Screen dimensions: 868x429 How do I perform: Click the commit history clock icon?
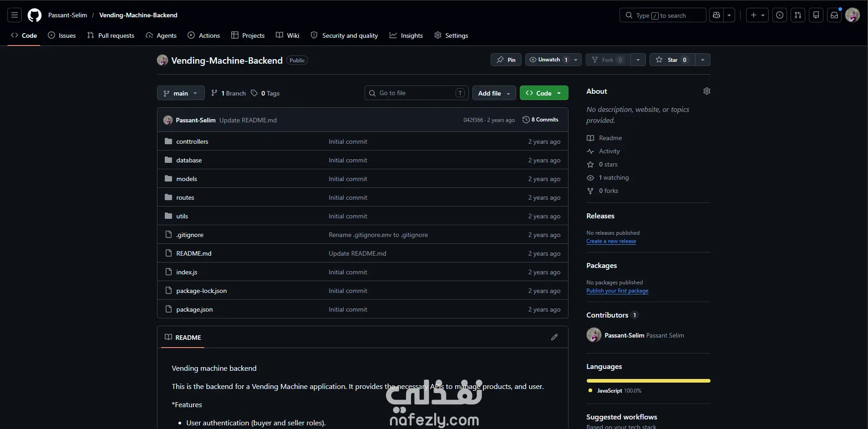pos(526,120)
